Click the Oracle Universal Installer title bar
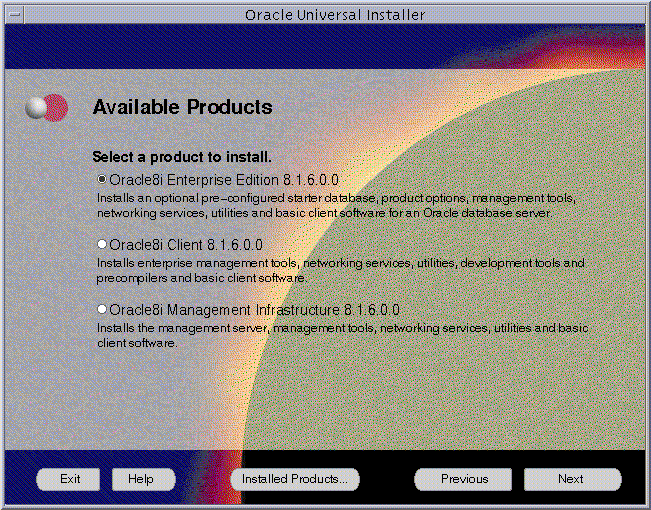 (x=335, y=15)
